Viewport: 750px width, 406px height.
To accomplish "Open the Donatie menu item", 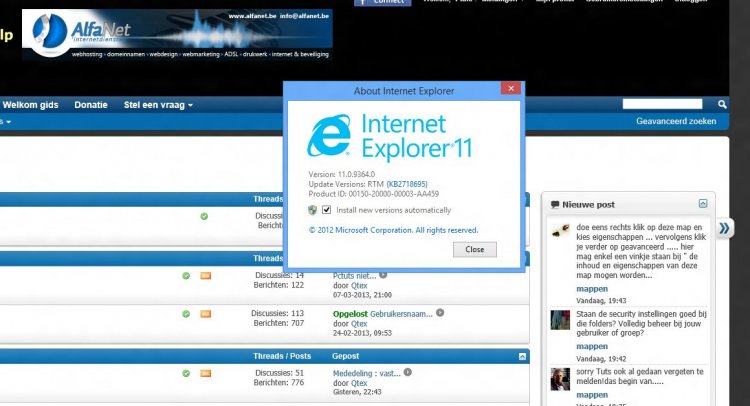I will (91, 104).
